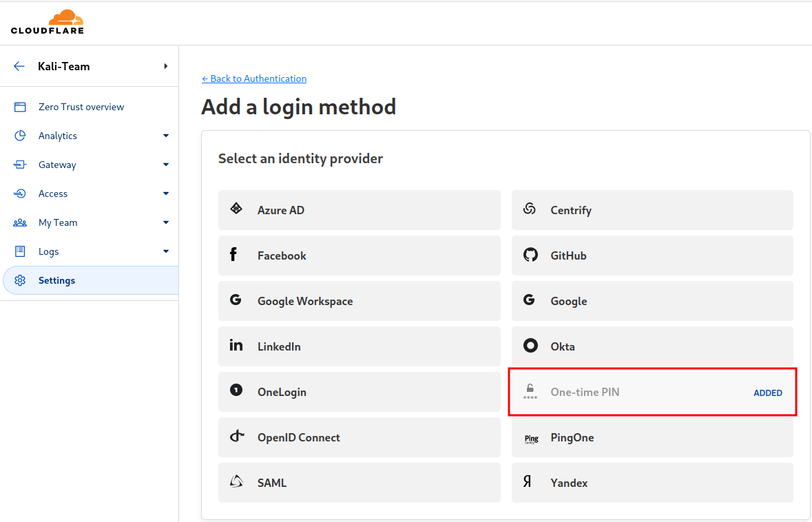Click the Okta ring icon
Screen dimensions: 812x522
point(530,346)
